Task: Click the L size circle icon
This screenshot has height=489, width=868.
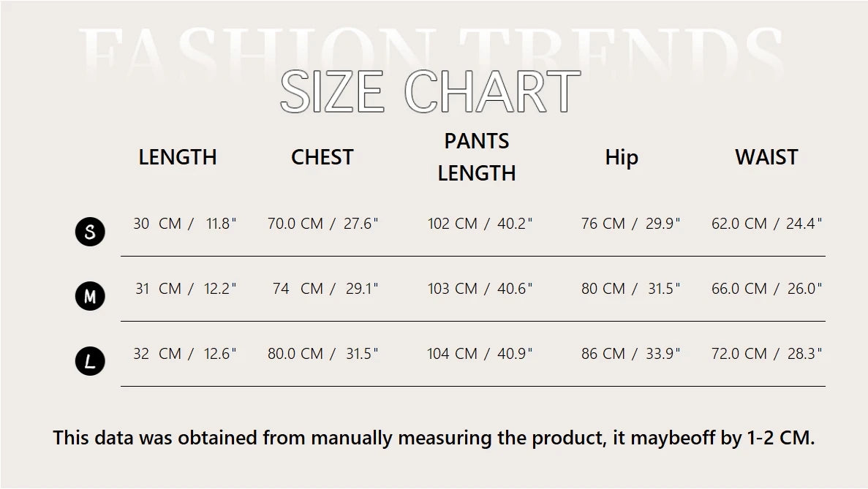Action: point(90,361)
